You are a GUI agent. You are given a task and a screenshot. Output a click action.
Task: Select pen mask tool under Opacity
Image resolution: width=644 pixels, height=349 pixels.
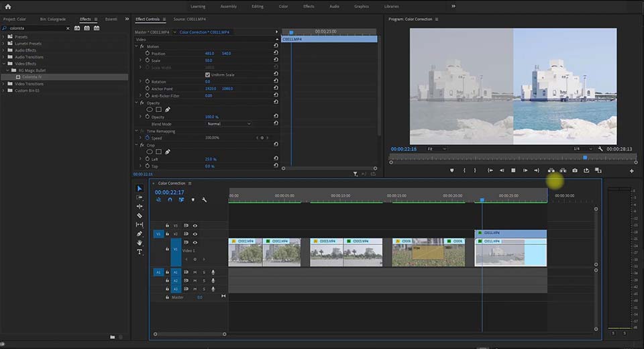pyautogui.click(x=168, y=110)
